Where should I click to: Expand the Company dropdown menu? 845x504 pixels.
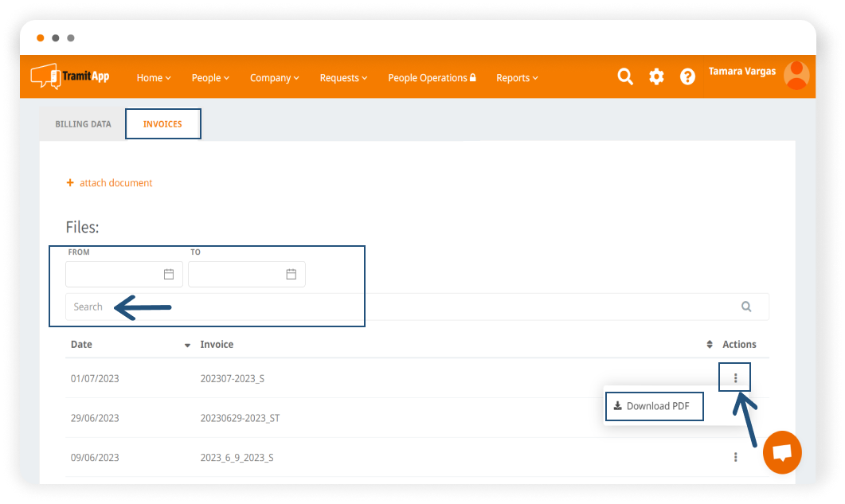(x=274, y=78)
